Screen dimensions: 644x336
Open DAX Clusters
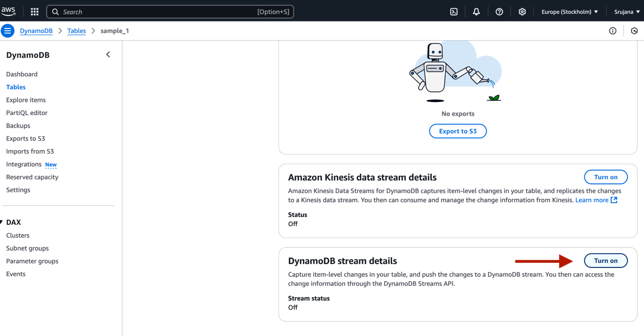(18, 235)
